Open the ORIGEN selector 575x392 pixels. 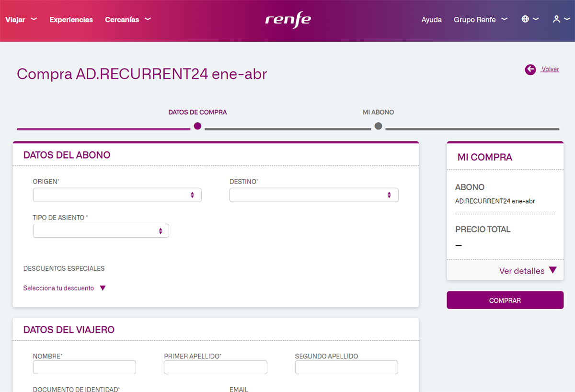pos(117,195)
